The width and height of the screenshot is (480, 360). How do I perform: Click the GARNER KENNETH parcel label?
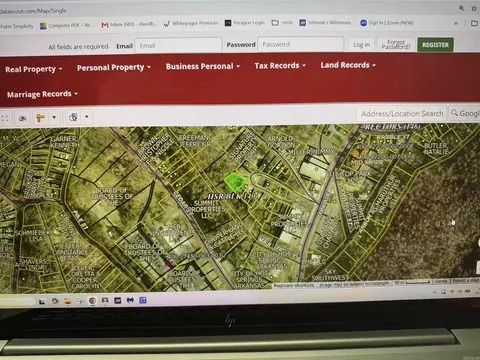coord(65,142)
